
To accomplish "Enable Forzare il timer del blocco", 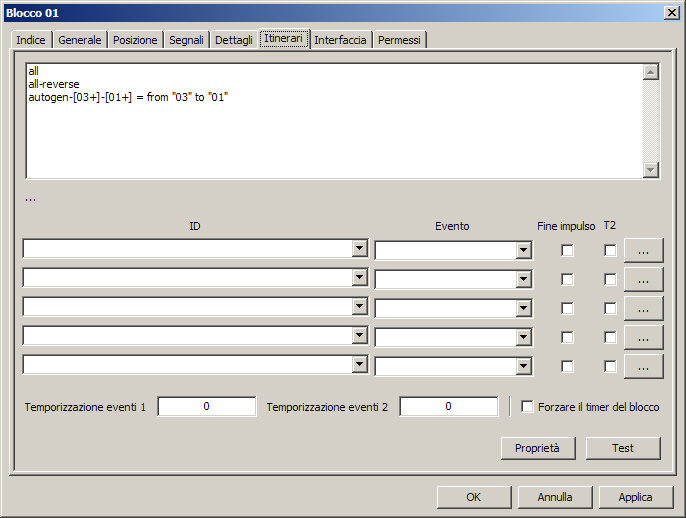I will pos(528,407).
